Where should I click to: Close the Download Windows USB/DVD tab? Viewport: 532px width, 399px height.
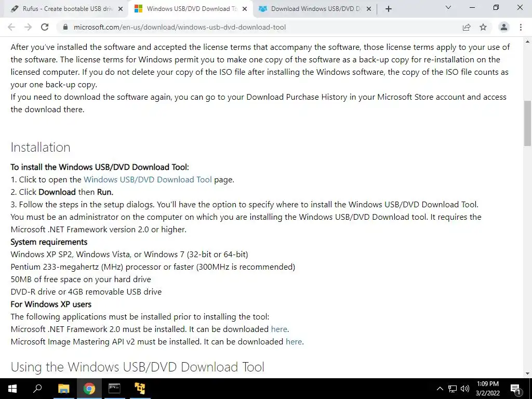click(x=369, y=9)
